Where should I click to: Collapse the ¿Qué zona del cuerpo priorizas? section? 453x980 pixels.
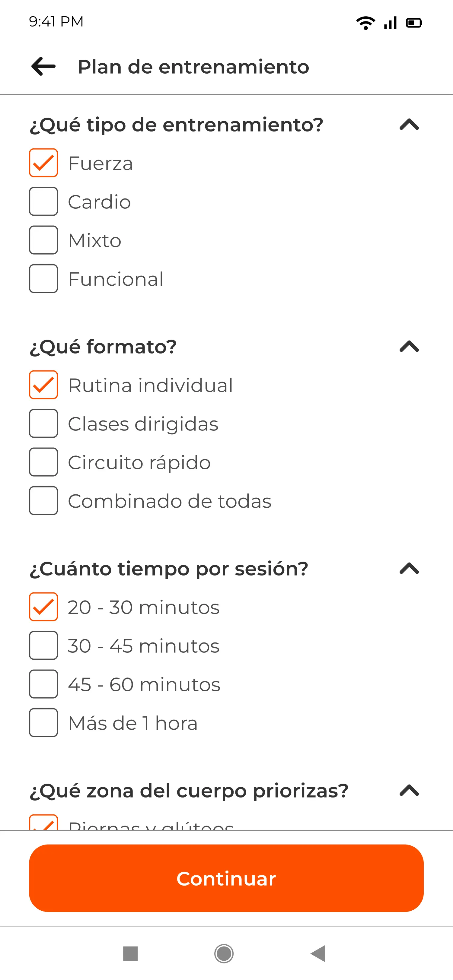coord(409,791)
